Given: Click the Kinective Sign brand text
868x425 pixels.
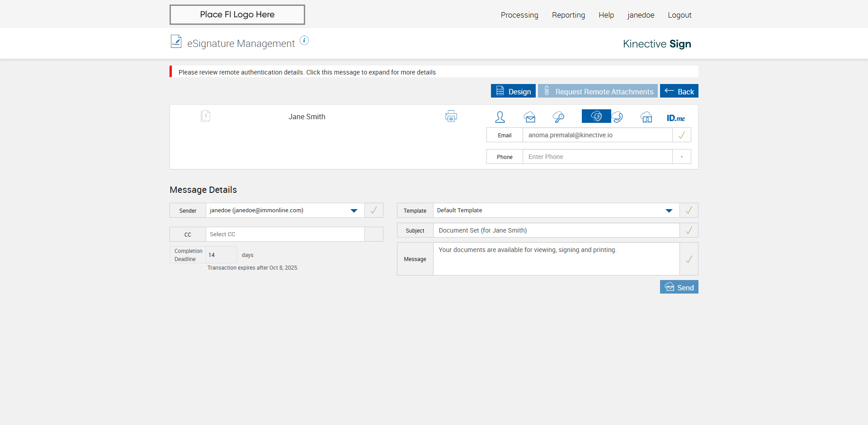Looking at the screenshot, I should [657, 44].
